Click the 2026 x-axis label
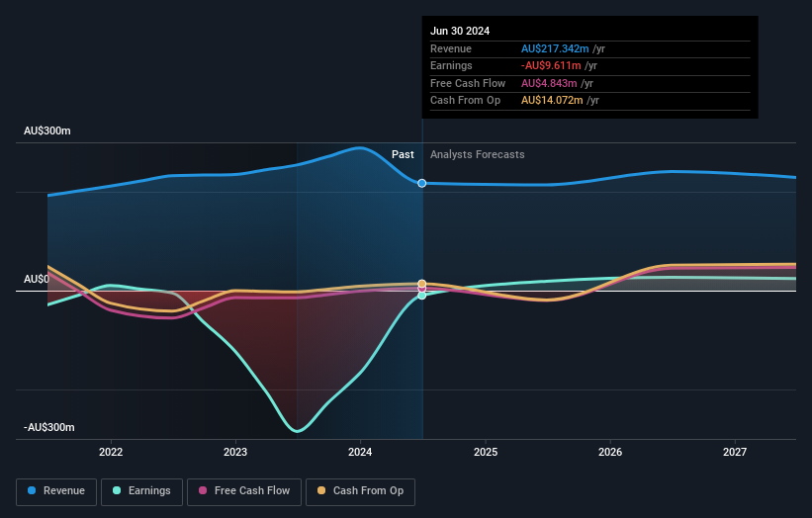This screenshot has width=812, height=518. [x=610, y=452]
